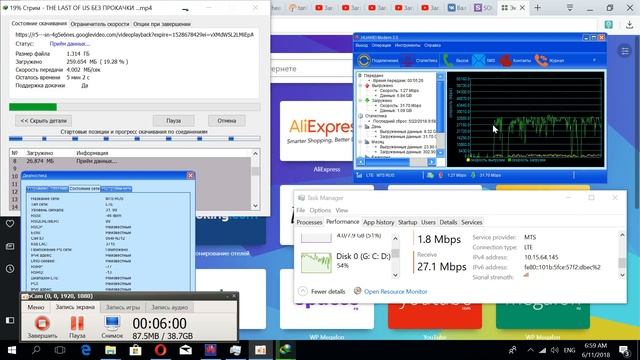The height and width of the screenshot is (360, 640).
Task: Collapse the День node in modem statistics tree
Action: tap(360, 127)
